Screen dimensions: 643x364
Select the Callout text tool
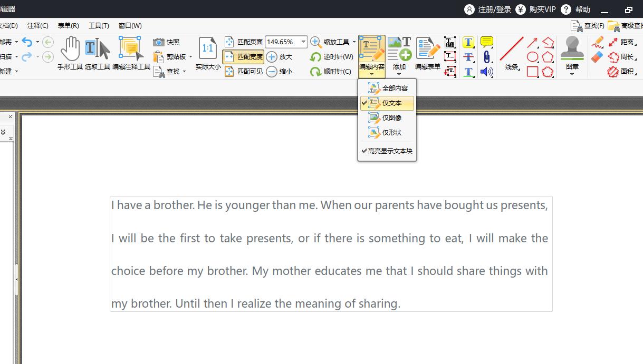click(x=450, y=72)
